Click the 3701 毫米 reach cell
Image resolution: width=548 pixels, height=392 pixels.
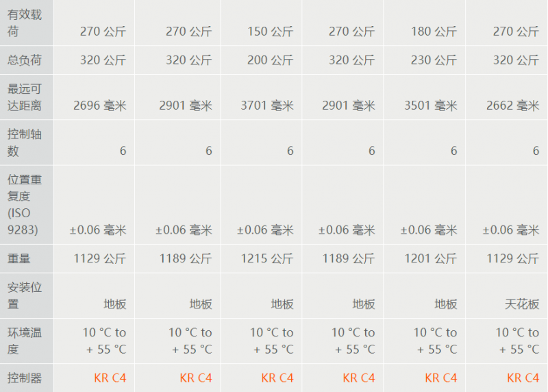coord(267,106)
